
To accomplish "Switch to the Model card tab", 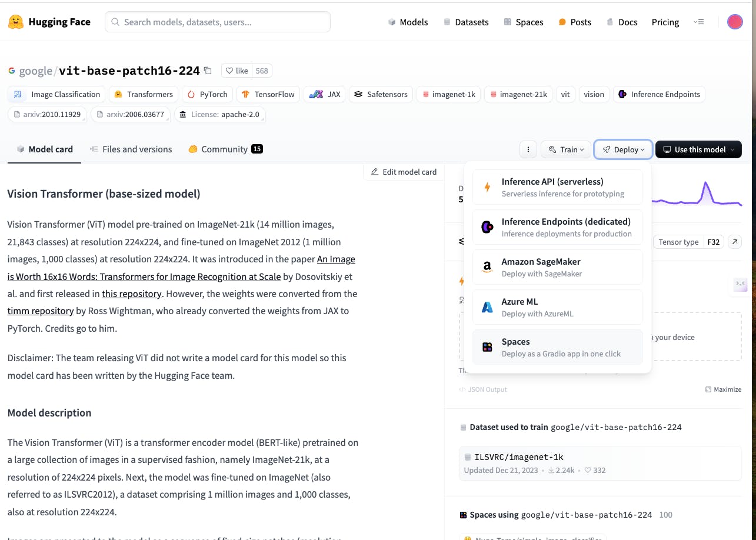I will click(x=45, y=149).
